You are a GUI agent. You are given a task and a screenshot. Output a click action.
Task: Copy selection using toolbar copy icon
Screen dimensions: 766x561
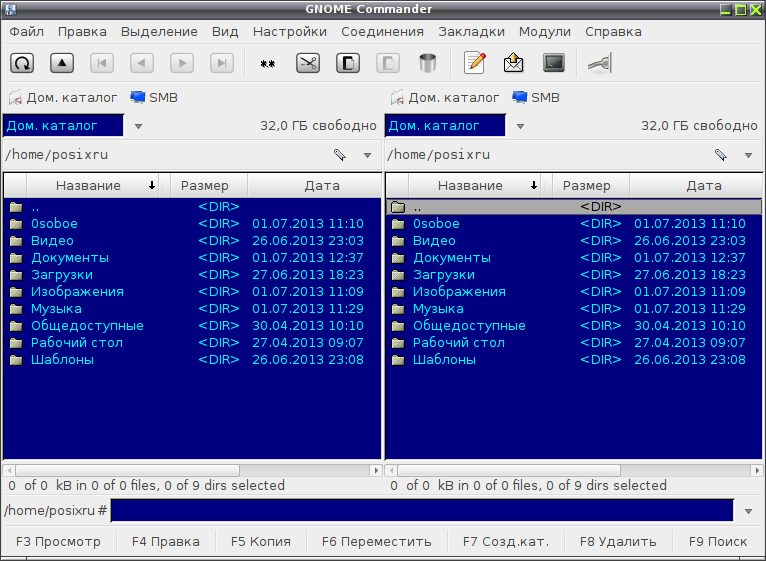[348, 63]
